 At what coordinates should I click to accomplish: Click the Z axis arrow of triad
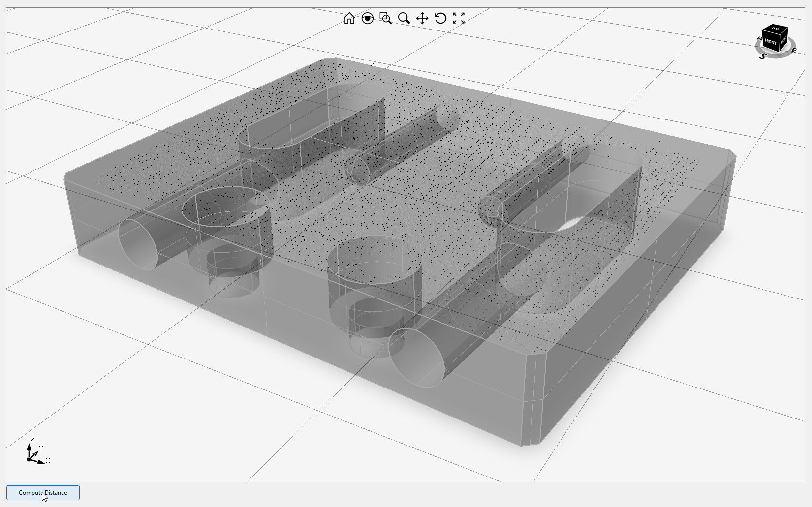tap(30, 447)
